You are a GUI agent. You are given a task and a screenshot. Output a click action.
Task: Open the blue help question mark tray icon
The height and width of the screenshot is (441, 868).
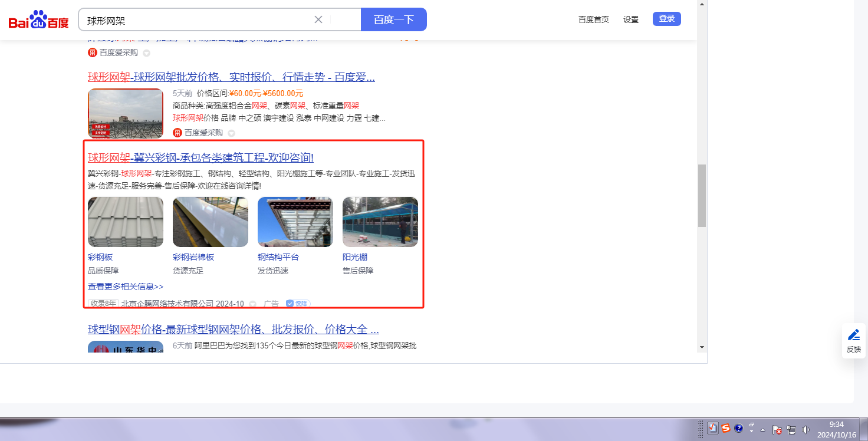pyautogui.click(x=738, y=429)
